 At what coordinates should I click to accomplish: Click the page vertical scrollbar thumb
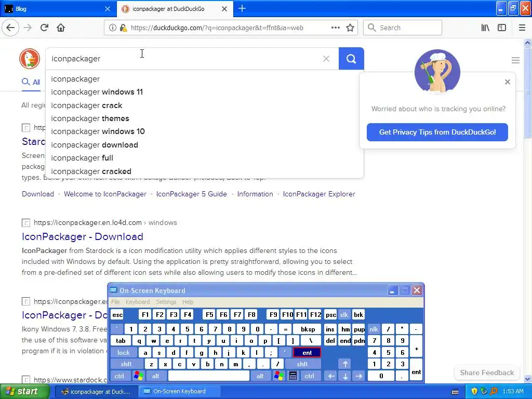(x=527, y=92)
